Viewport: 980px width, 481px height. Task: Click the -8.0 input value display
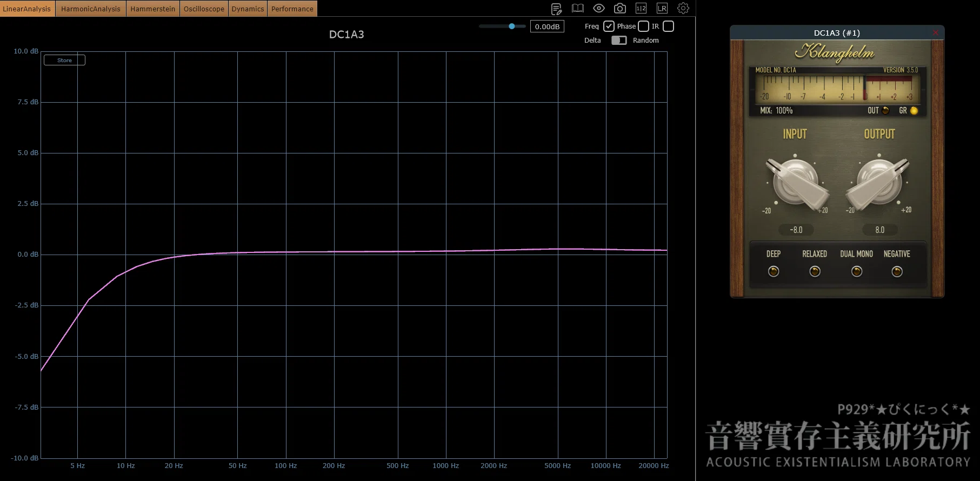pos(796,230)
